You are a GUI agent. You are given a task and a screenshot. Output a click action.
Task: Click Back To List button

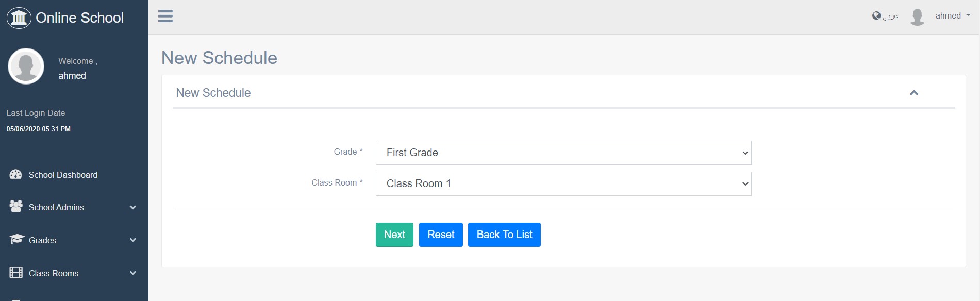504,235
